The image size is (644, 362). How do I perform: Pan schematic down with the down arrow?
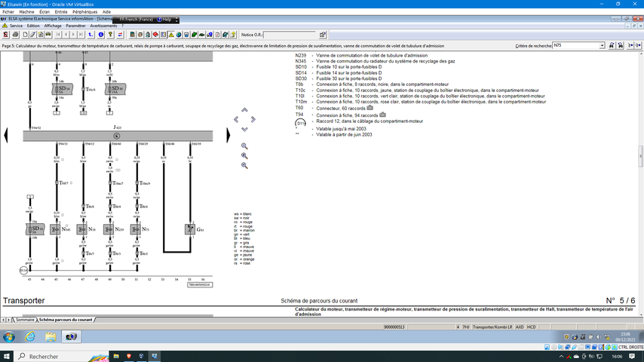pos(244,129)
